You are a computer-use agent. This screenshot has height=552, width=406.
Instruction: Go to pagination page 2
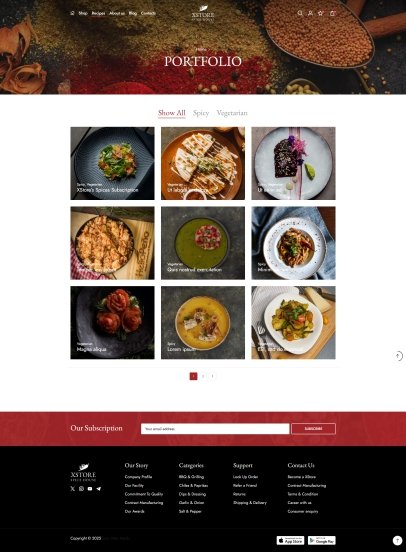[x=203, y=376]
